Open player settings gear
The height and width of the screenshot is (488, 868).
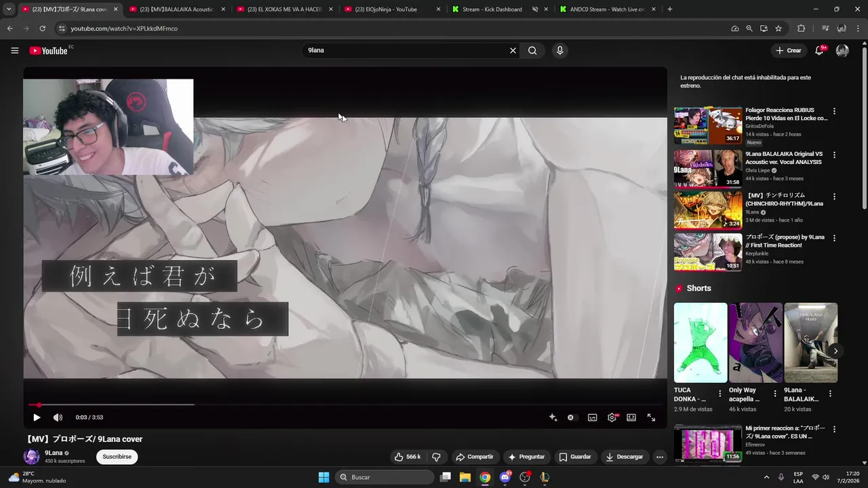click(612, 418)
